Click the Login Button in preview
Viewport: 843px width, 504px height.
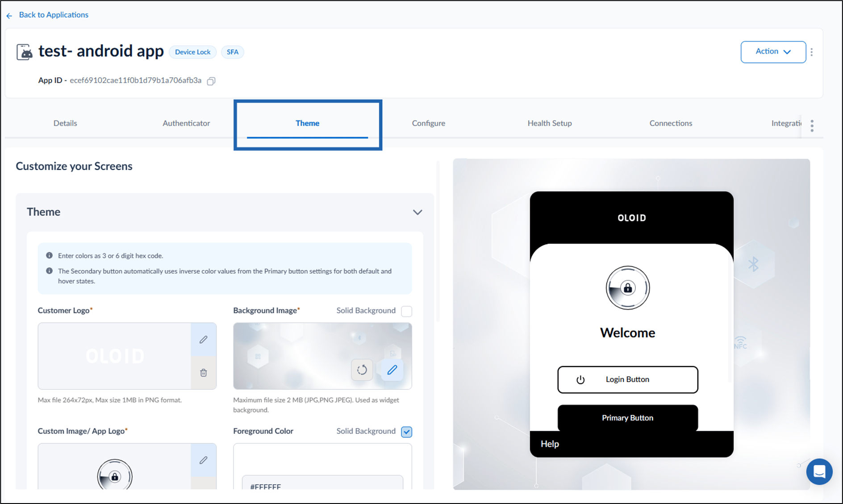(x=627, y=379)
